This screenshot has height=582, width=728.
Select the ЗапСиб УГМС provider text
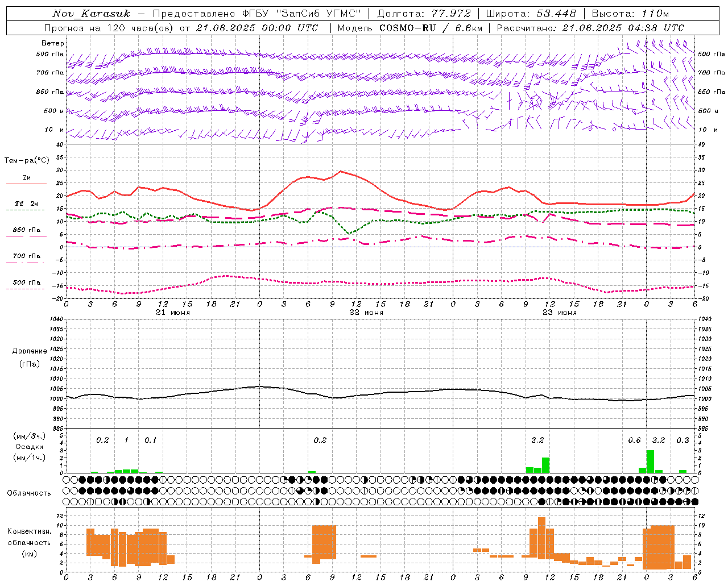(x=318, y=14)
